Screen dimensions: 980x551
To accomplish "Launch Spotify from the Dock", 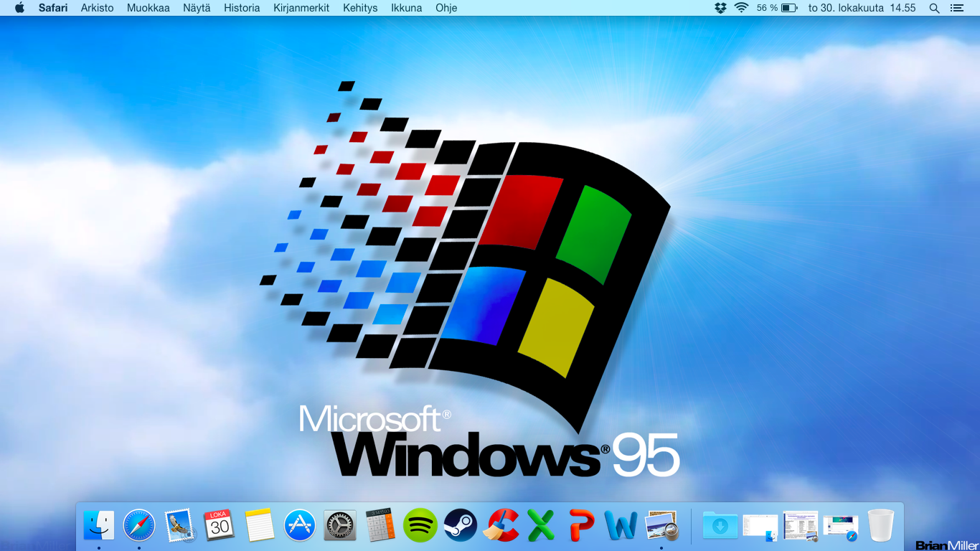I will (x=420, y=526).
